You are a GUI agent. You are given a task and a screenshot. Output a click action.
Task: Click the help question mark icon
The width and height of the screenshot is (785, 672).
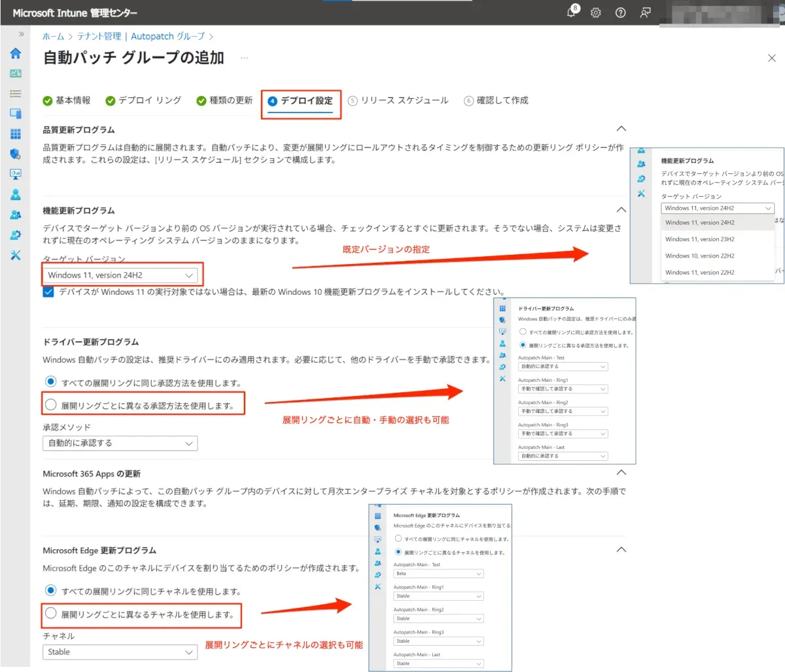click(x=620, y=13)
